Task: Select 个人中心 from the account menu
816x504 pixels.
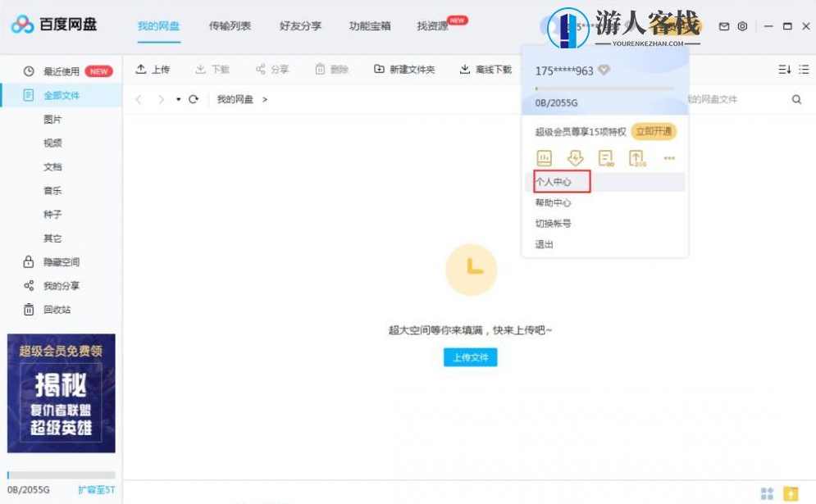Action: [554, 182]
